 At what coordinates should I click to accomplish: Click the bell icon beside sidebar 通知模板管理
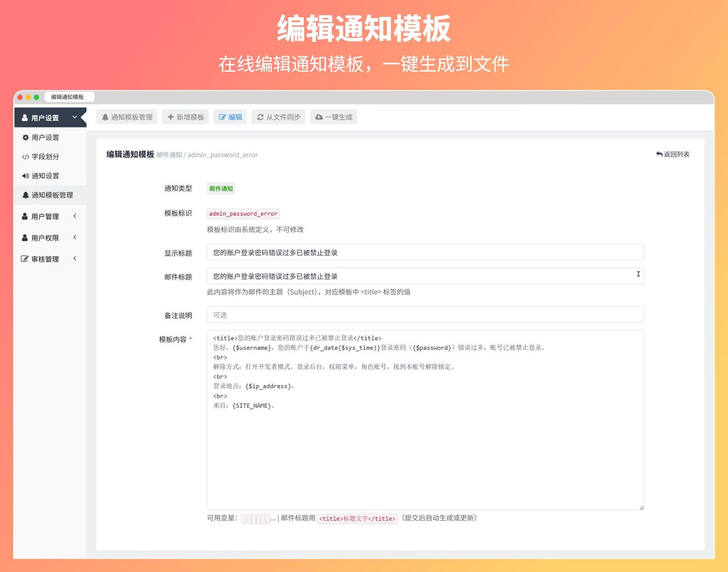coord(26,195)
